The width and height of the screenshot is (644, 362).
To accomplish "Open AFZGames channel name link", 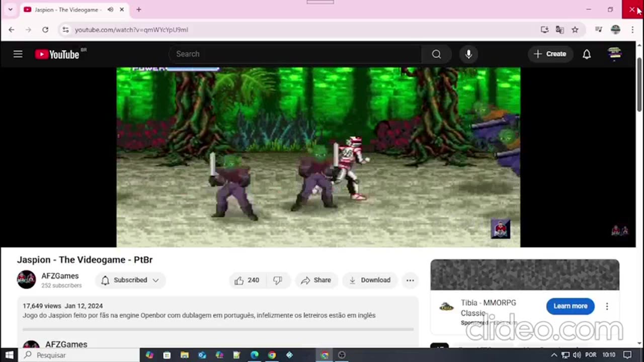I will point(60,276).
